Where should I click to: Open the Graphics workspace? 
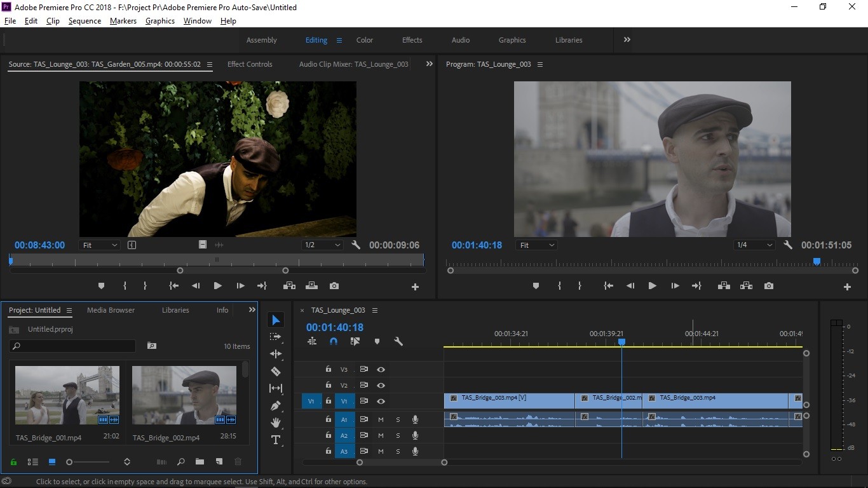pyautogui.click(x=512, y=40)
